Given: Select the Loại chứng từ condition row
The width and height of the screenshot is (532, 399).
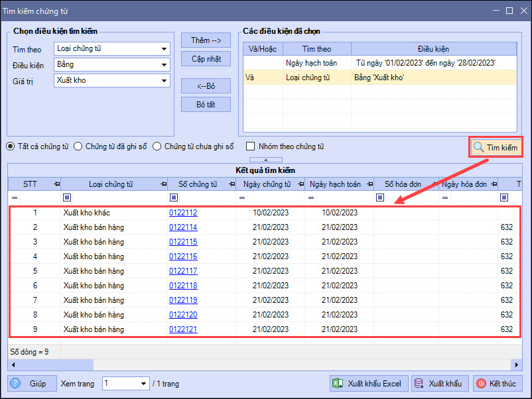Looking at the screenshot, I should click(379, 77).
